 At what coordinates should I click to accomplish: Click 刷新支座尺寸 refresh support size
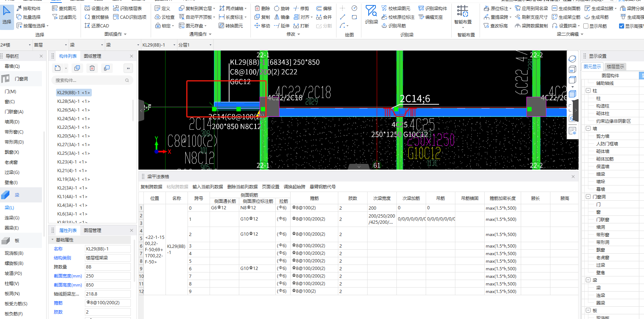(x=531, y=17)
